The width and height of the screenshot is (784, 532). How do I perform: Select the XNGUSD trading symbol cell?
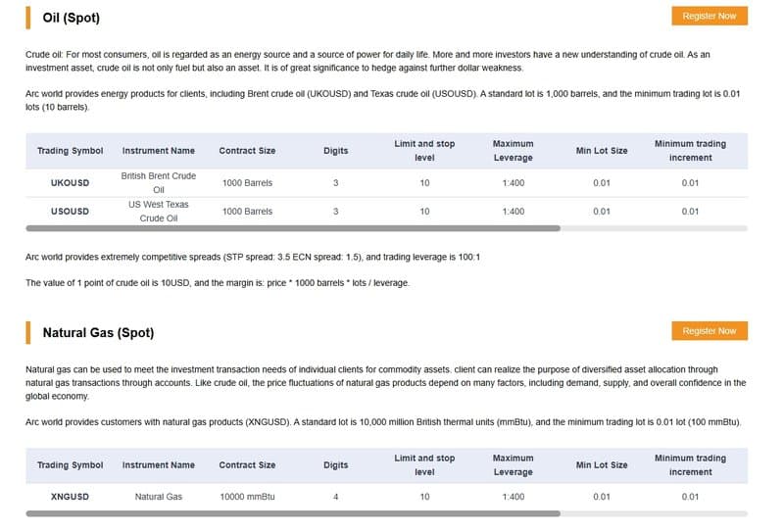click(x=70, y=497)
